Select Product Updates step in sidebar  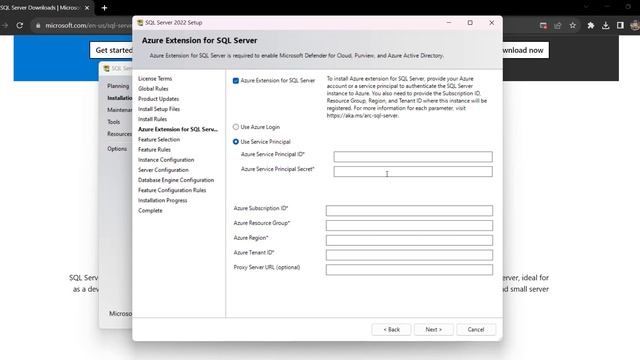click(x=158, y=99)
